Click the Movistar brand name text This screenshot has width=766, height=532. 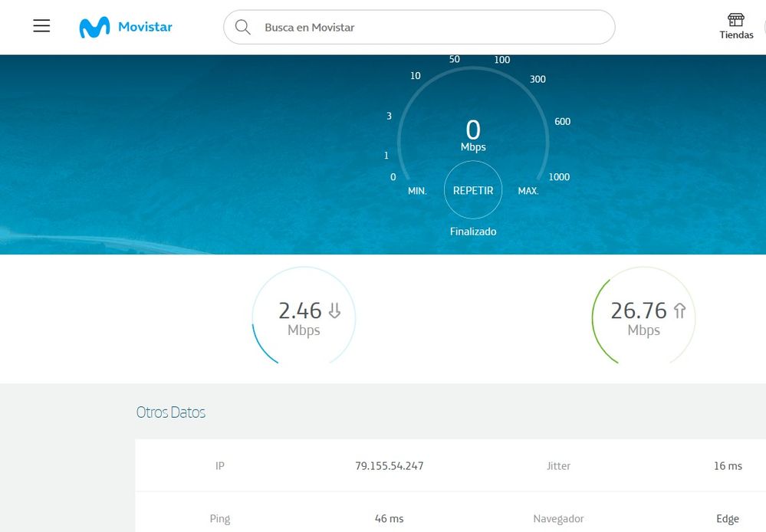click(x=145, y=28)
